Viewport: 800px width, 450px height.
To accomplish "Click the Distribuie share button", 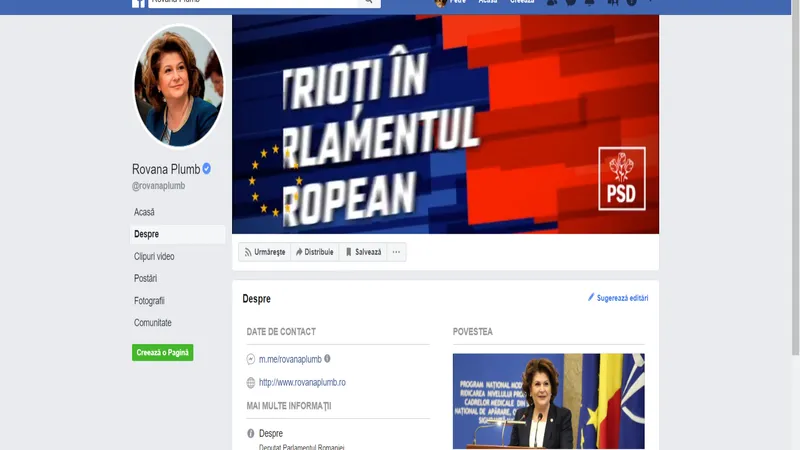I will point(315,252).
